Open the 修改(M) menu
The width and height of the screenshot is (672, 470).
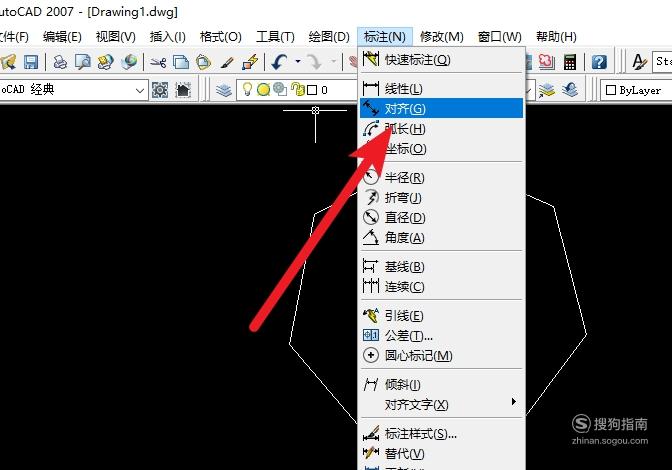point(442,37)
